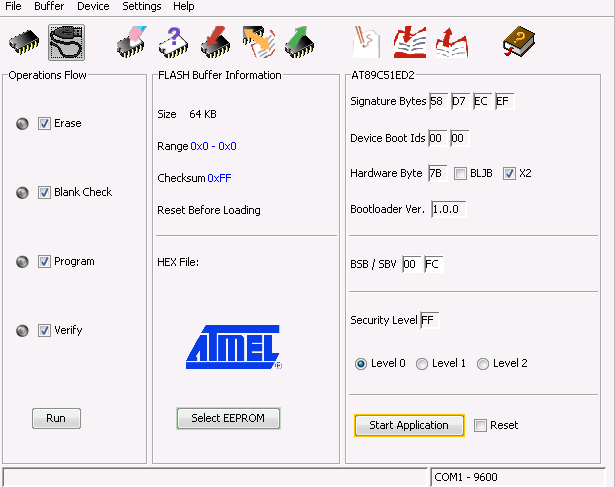Click the Signature Bytes field showing EC
Viewport: 615px width, 487px height.
482,102
